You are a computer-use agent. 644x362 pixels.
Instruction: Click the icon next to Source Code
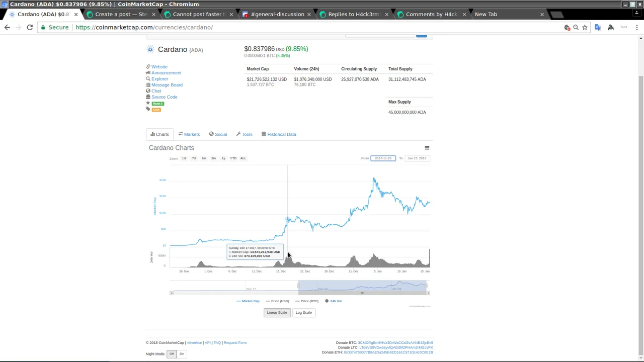148,97
